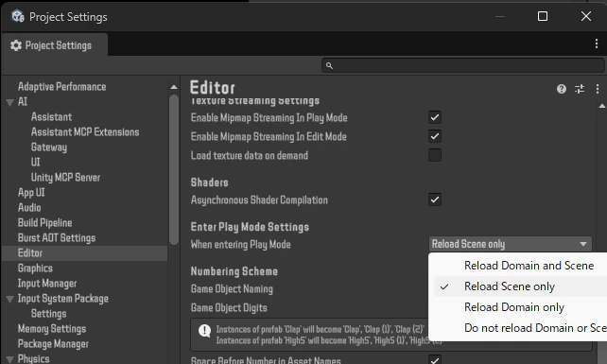Open UI settings under AI
This screenshot has height=364, width=607.
point(35,163)
